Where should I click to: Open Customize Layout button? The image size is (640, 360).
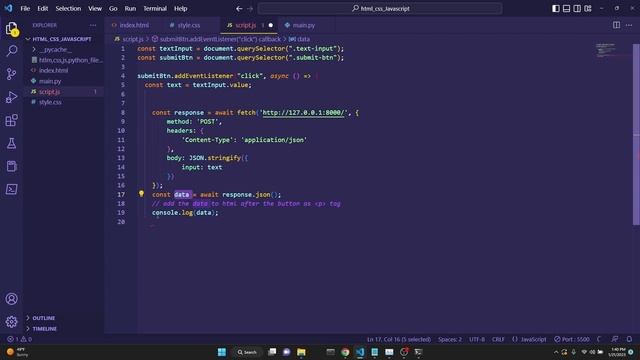[x=588, y=9]
